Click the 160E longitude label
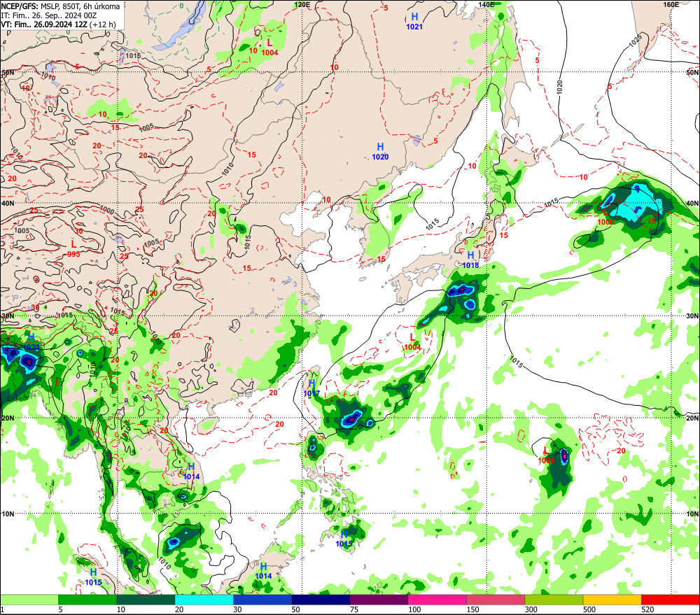This screenshot has width=700, height=615. coord(671,4)
